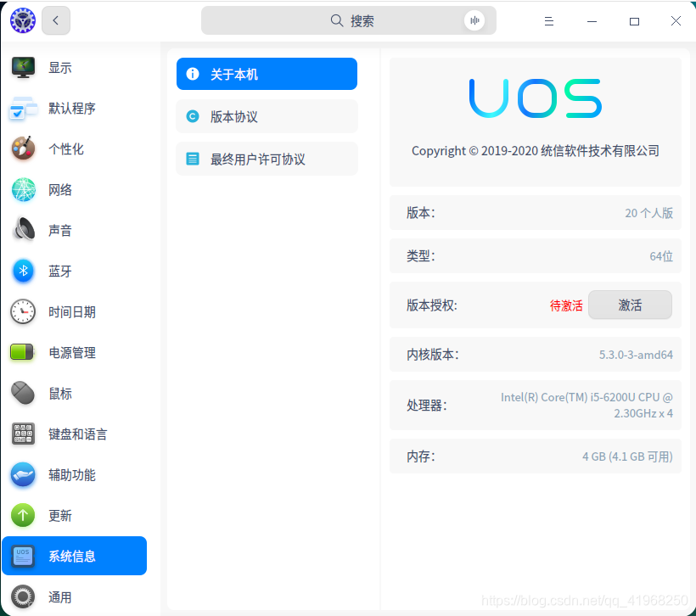
Task: Click the Copyright 2019-2020 text
Action: point(536,151)
